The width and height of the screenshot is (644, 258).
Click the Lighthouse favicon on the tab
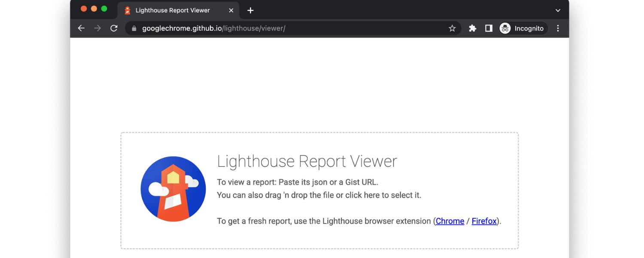127,10
